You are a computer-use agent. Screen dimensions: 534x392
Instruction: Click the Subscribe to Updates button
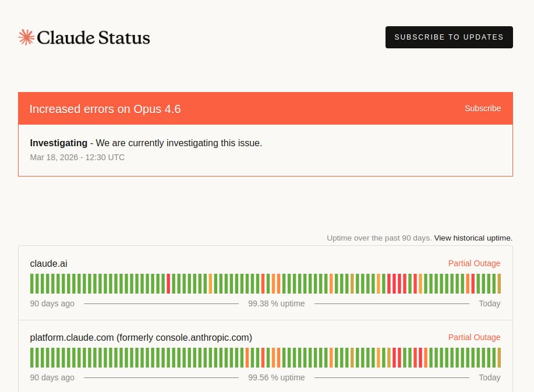[x=449, y=37]
